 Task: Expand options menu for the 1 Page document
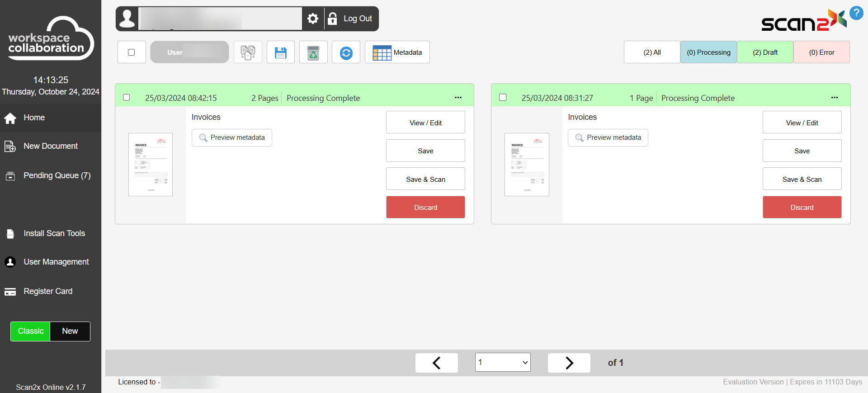pyautogui.click(x=834, y=98)
